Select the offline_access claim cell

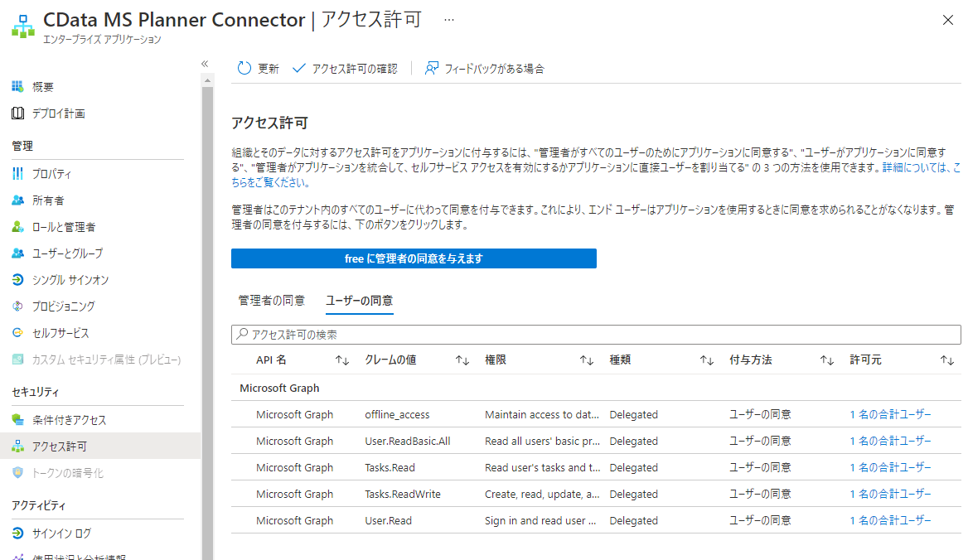(397, 414)
